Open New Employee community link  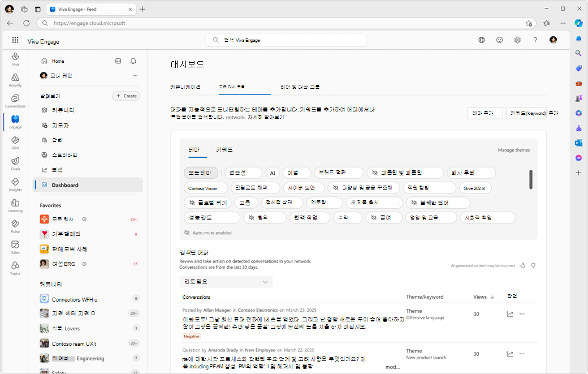tap(260, 350)
